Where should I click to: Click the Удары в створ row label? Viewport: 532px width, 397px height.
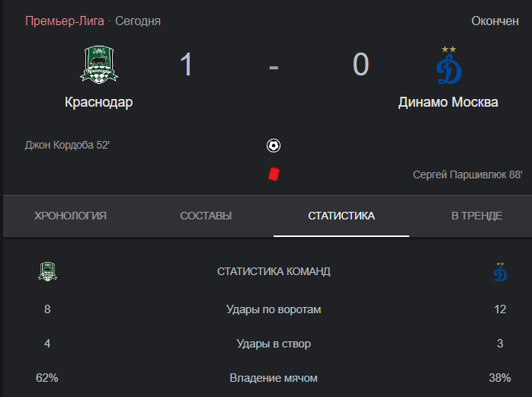click(x=274, y=344)
